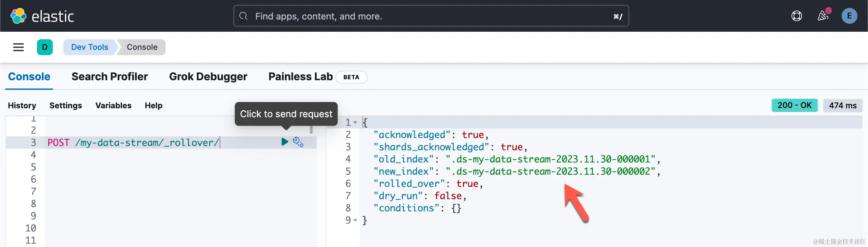This screenshot has height=247, width=868.
Task: Open the Grok Debugger tab
Action: 208,77
